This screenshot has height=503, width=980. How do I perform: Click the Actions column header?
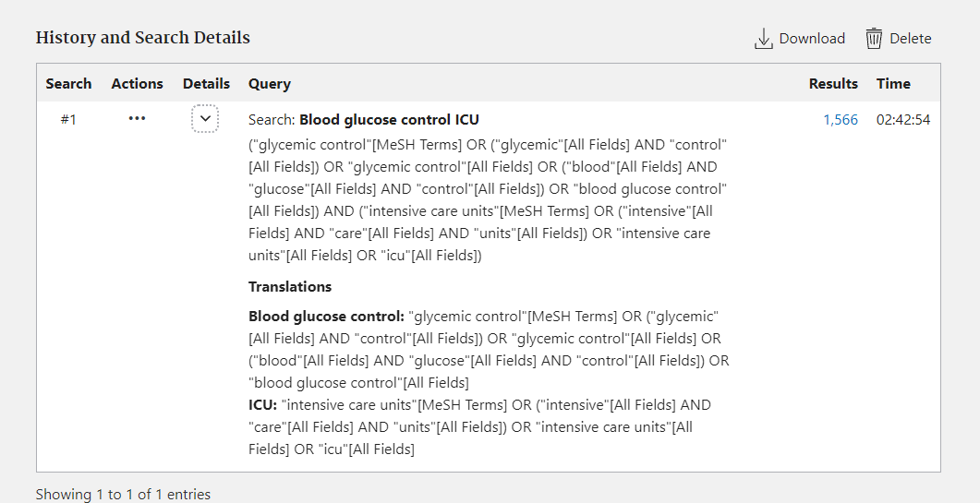(x=137, y=83)
